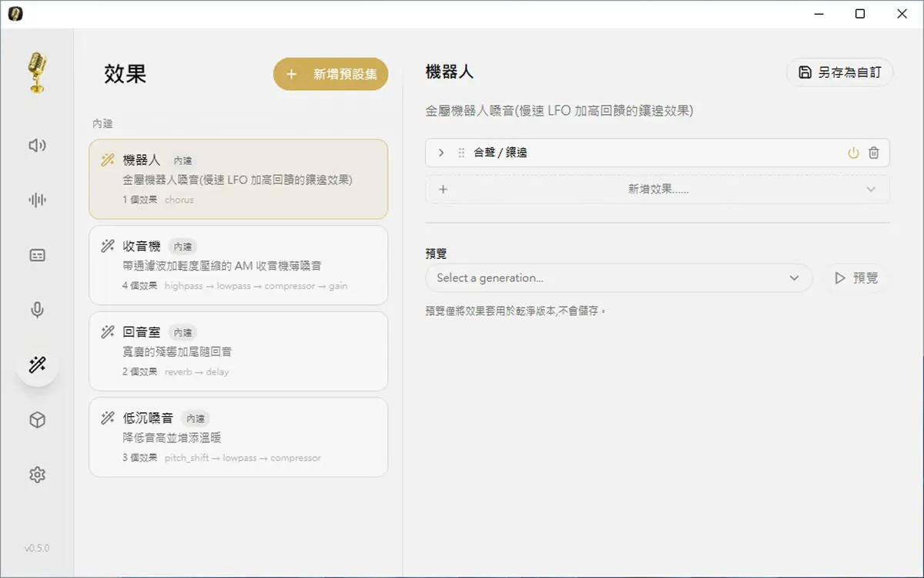Click the wand icon on 低沉嗓音 preset

point(108,418)
